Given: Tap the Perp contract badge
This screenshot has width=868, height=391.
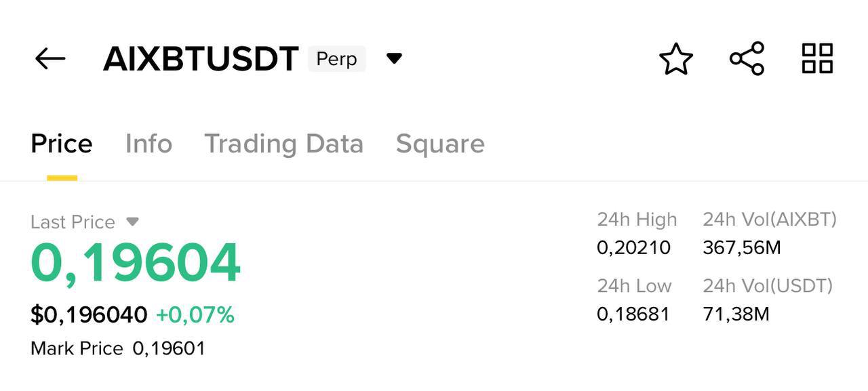Looking at the screenshot, I should (x=337, y=59).
